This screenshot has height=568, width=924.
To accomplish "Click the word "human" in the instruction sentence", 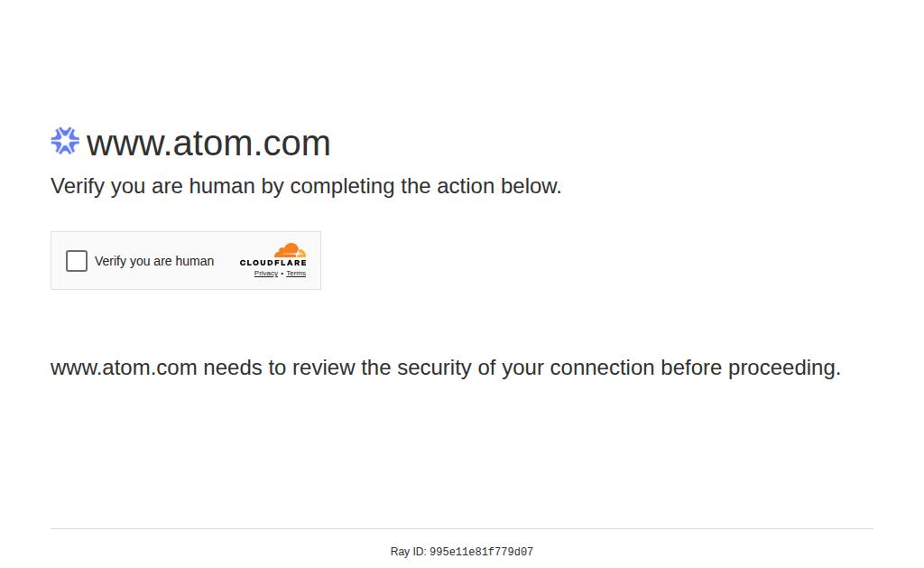I will 222,186.
